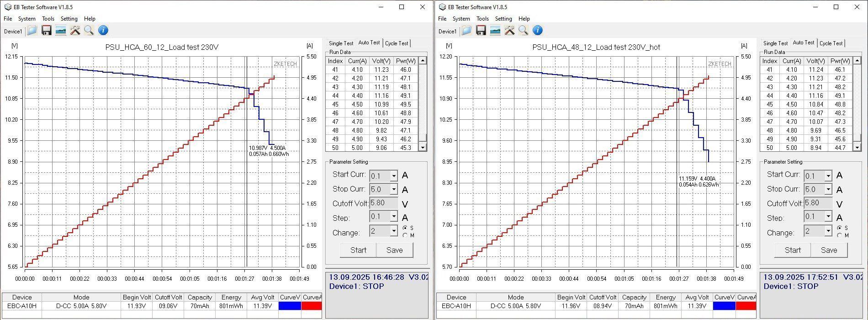Click the landscape picture icon in right window
Viewport: 868px width, 320px height.
(495, 31)
